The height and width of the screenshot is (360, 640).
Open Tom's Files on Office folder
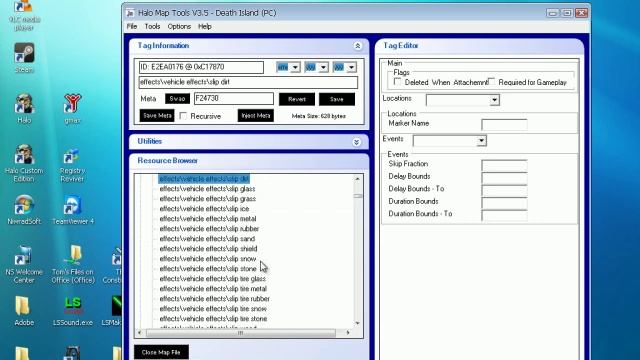coord(73,264)
